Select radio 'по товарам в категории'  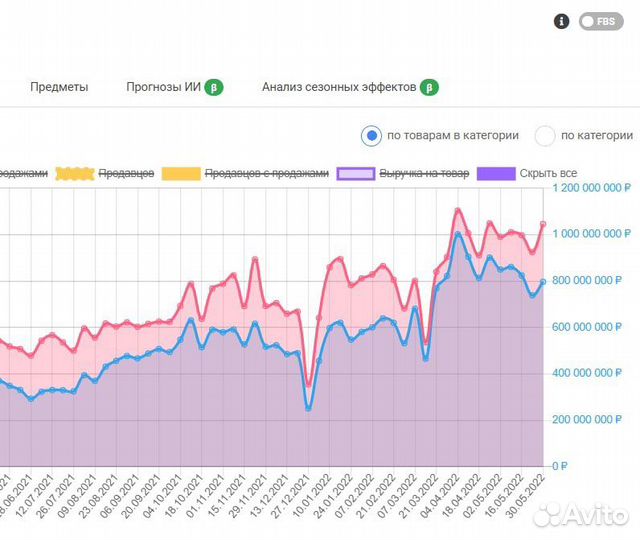372,136
